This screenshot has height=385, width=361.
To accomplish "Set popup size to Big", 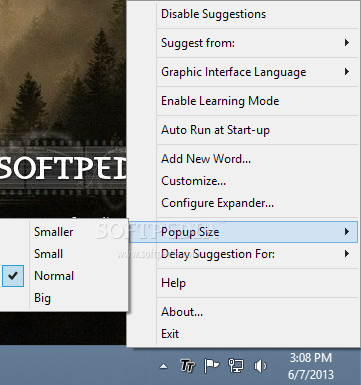I will point(63,298).
